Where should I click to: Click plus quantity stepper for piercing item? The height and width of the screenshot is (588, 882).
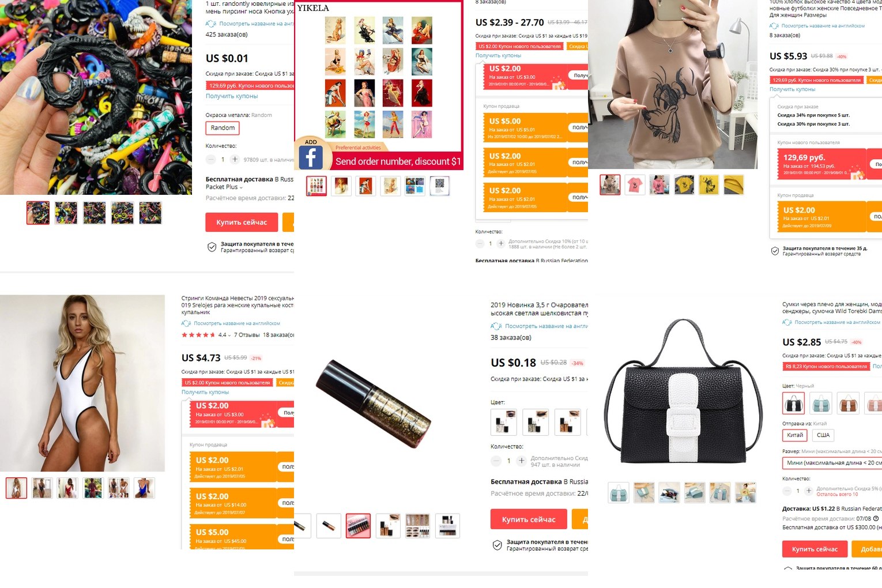pos(235,159)
